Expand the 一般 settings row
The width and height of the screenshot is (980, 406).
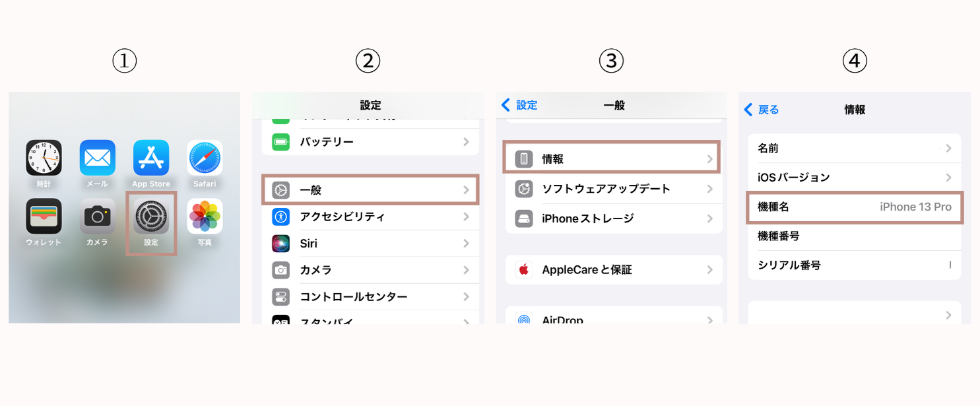click(x=370, y=189)
